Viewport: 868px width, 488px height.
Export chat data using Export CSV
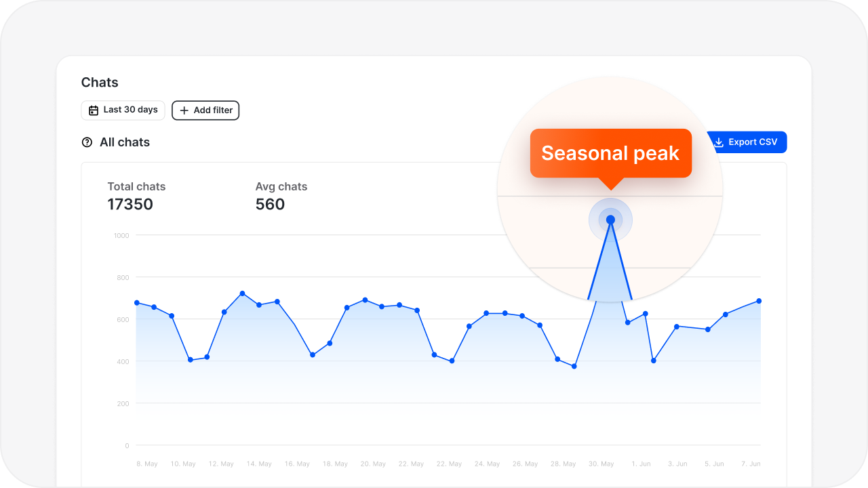coord(746,142)
